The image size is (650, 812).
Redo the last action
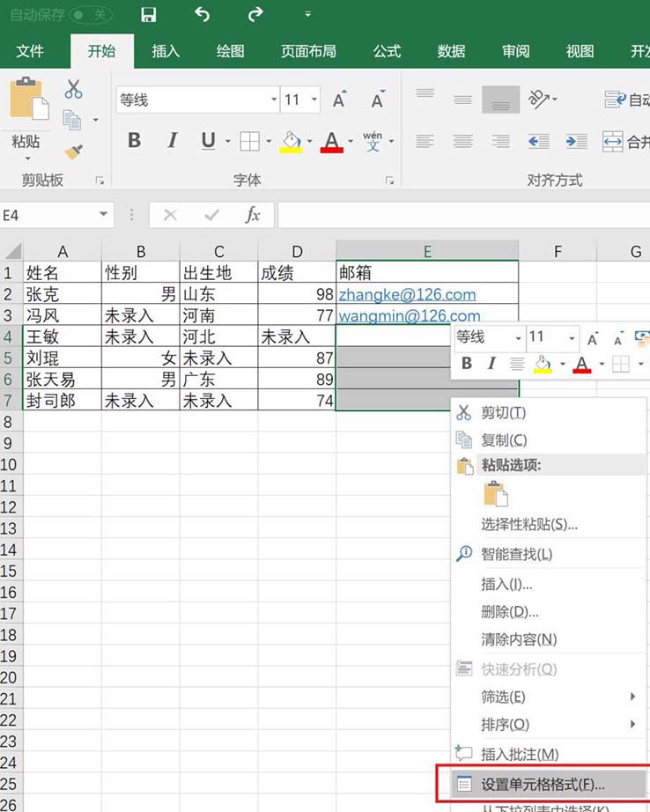pyautogui.click(x=255, y=14)
